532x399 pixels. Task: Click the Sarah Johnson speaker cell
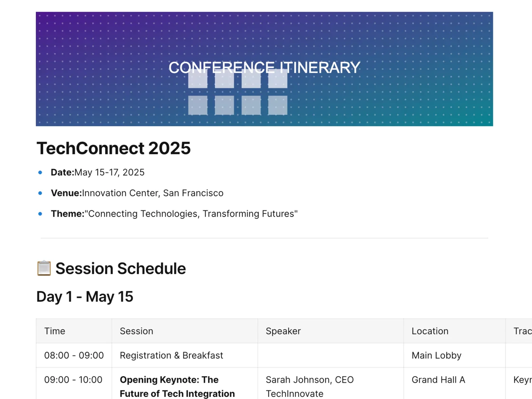coord(310,387)
